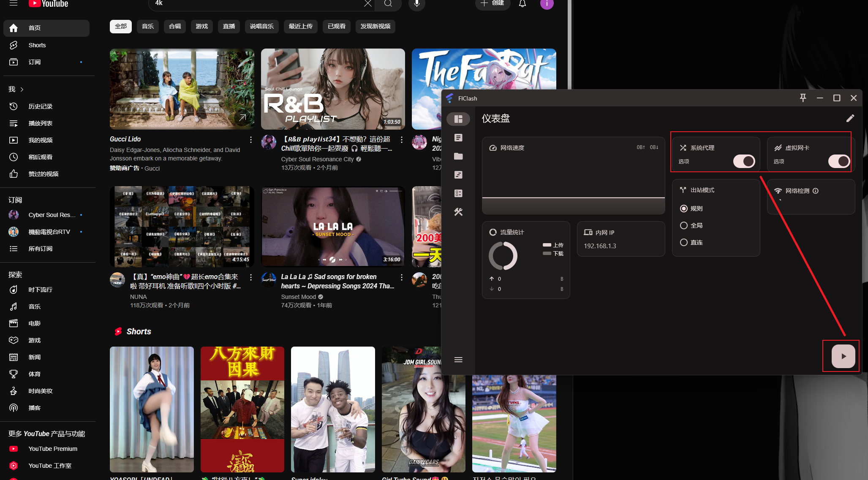Click the 内网 IP address 192.168.1.3

click(600, 246)
